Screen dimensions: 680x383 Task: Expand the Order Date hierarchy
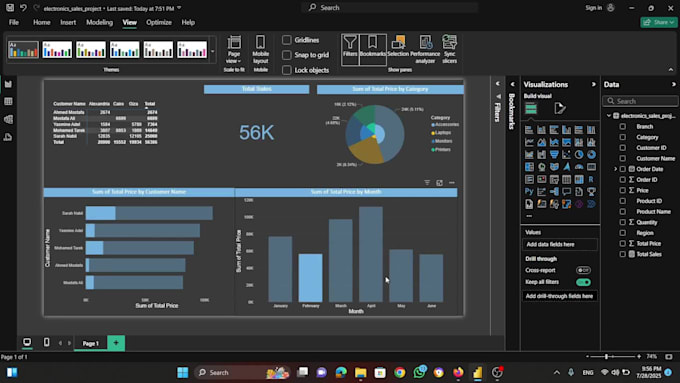pos(615,169)
